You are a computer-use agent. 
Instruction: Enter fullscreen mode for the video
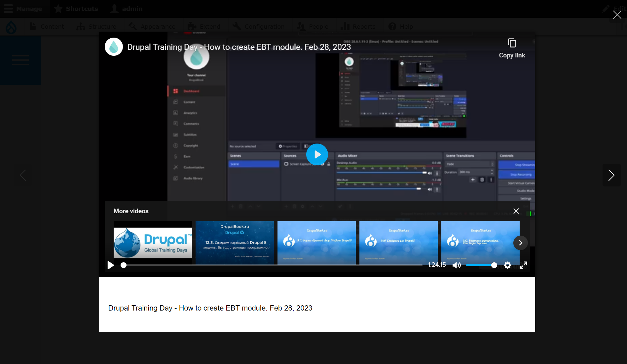(x=523, y=265)
